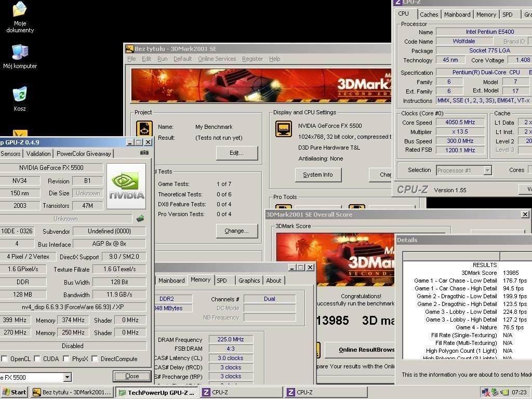The height and width of the screenshot is (399, 532).
Task: Click driver version field nv4_disp 6.6.9.3
Action: point(73,307)
